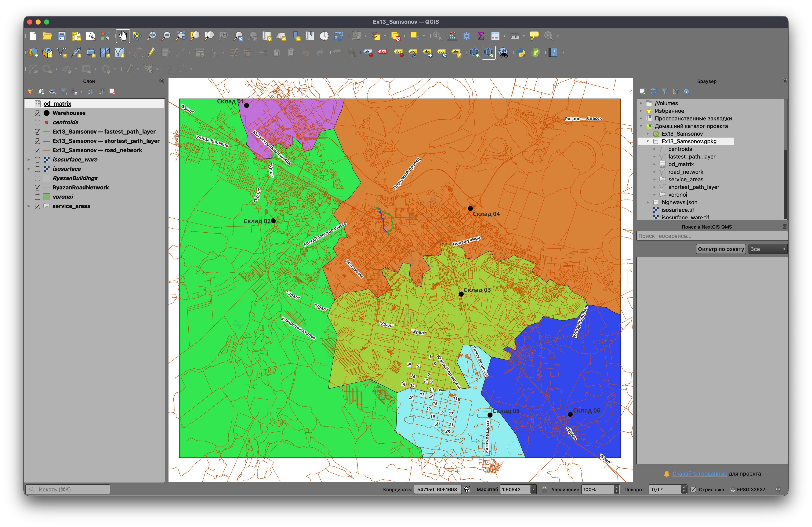The image size is (812, 527).
Task: Uncheck the Warehouses layer visibility
Action: click(37, 113)
